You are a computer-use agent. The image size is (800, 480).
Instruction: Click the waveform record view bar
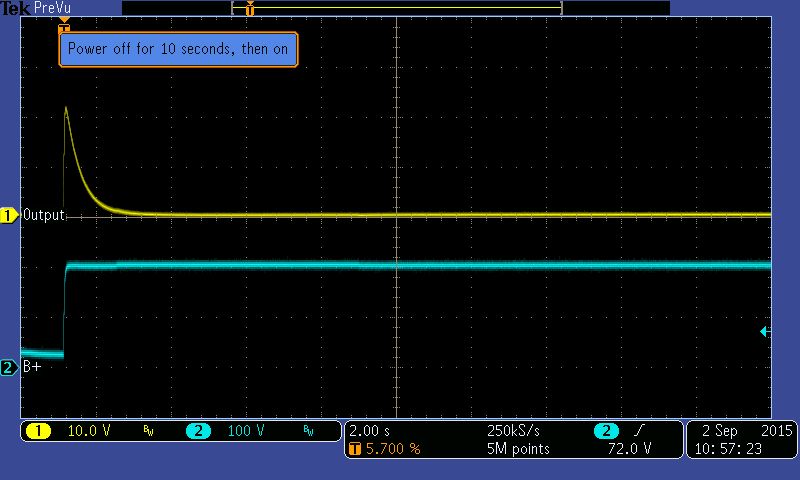click(x=395, y=8)
